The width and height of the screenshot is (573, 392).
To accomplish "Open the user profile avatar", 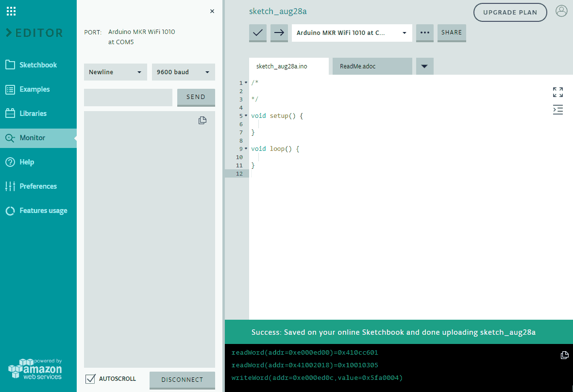I will tap(561, 11).
